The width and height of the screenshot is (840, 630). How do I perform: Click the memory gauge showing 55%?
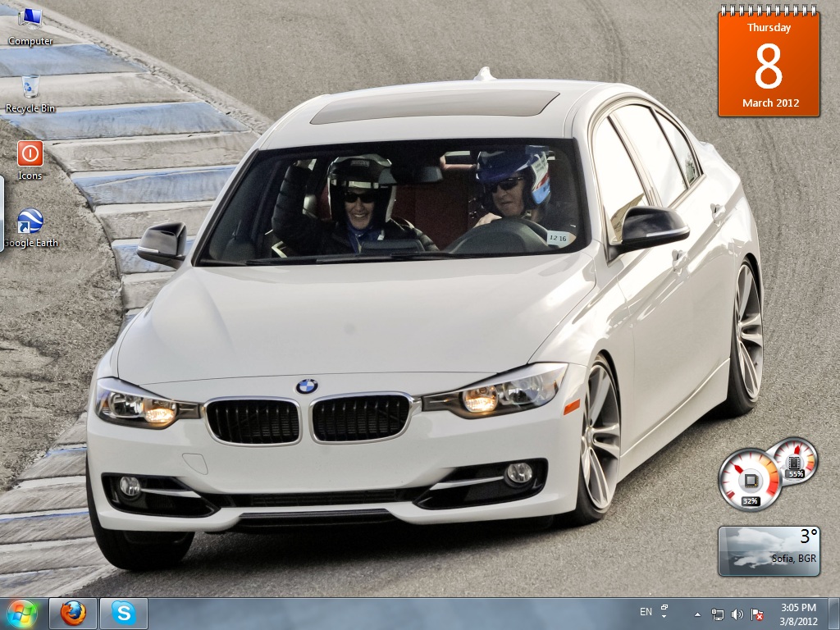[795, 461]
